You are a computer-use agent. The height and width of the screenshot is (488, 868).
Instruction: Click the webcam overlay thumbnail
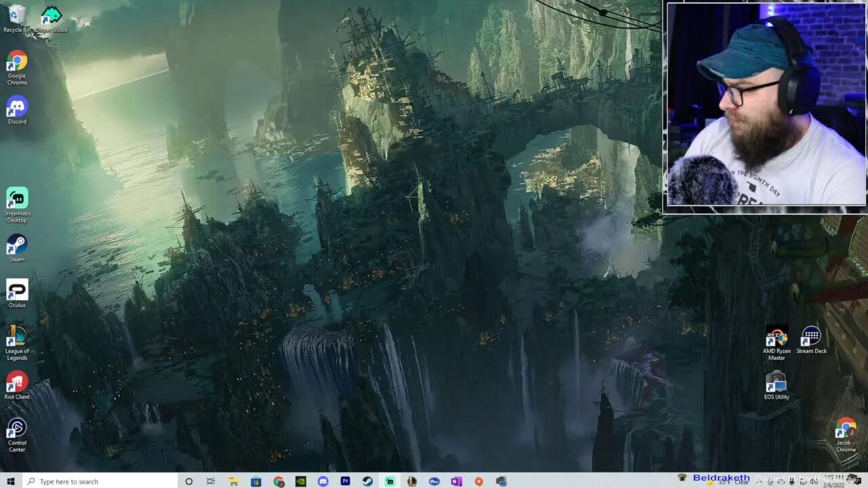[x=766, y=104]
